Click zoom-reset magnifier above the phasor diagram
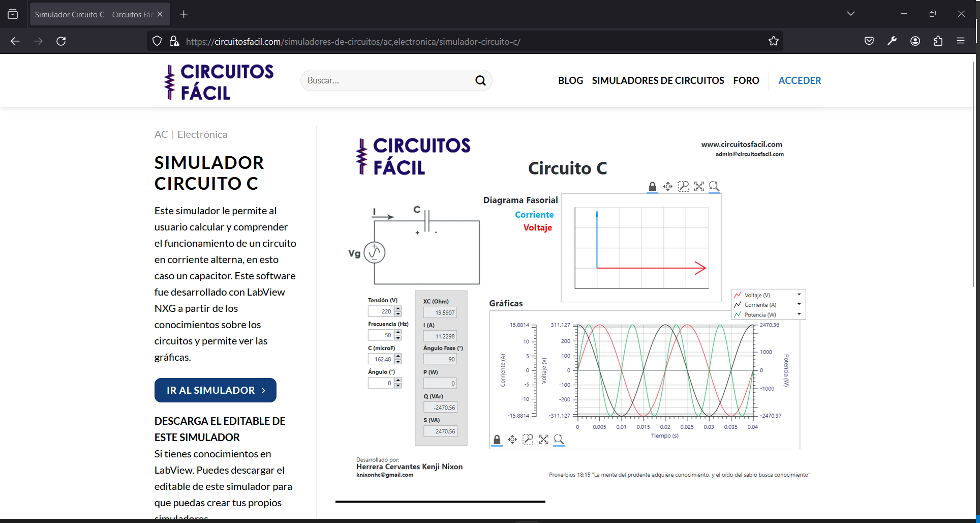980x523 pixels. click(714, 187)
